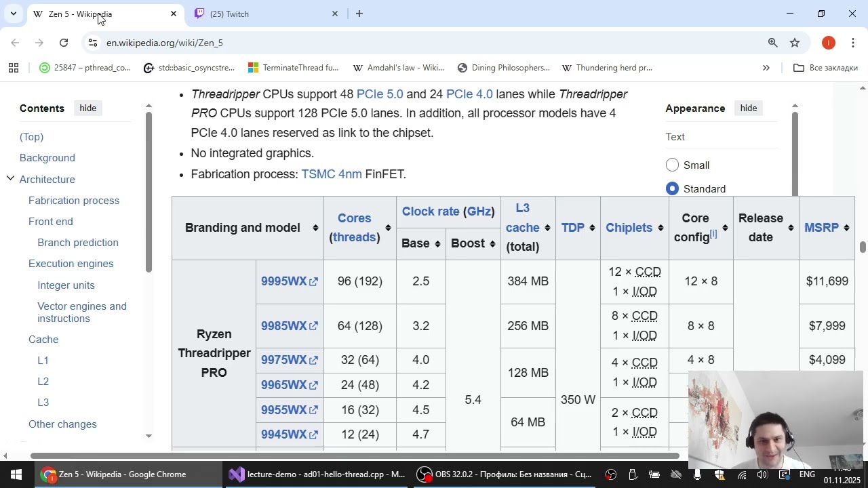Click the Contents sidebar scrollbar
868x488 pixels.
coord(149,192)
